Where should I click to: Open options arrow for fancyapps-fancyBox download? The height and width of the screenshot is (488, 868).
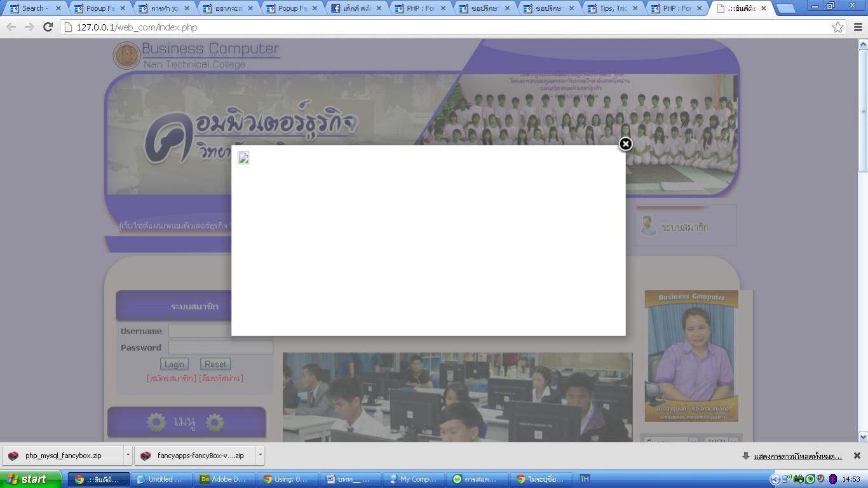point(260,455)
